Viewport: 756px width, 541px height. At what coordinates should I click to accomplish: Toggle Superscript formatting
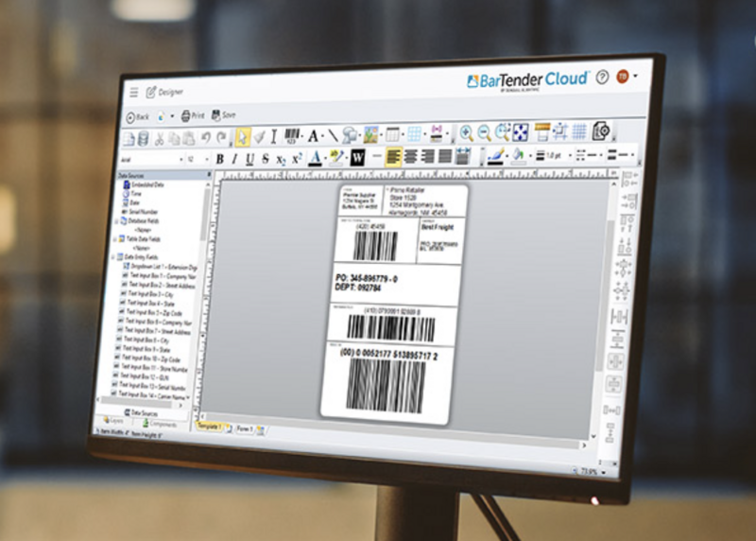click(297, 158)
